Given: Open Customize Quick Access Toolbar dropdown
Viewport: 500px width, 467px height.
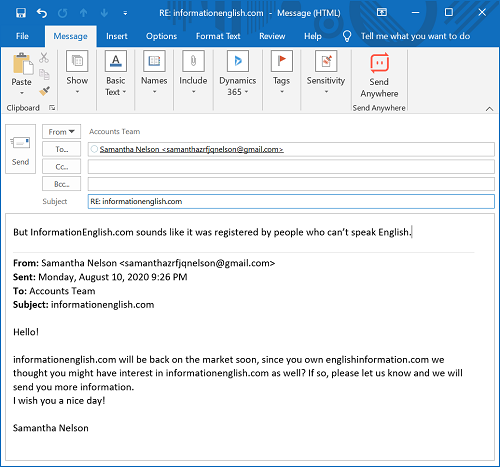Looking at the screenshot, I should 125,13.
